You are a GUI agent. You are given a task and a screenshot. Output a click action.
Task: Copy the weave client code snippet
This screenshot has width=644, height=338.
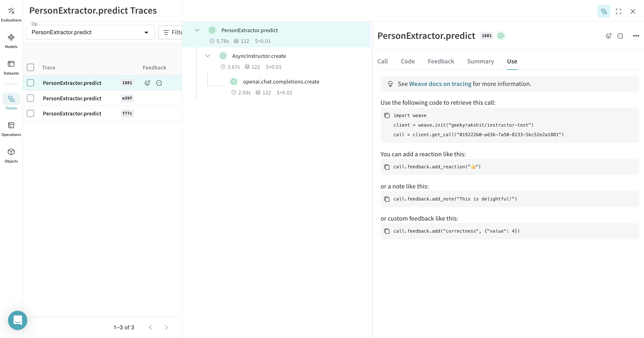click(387, 116)
